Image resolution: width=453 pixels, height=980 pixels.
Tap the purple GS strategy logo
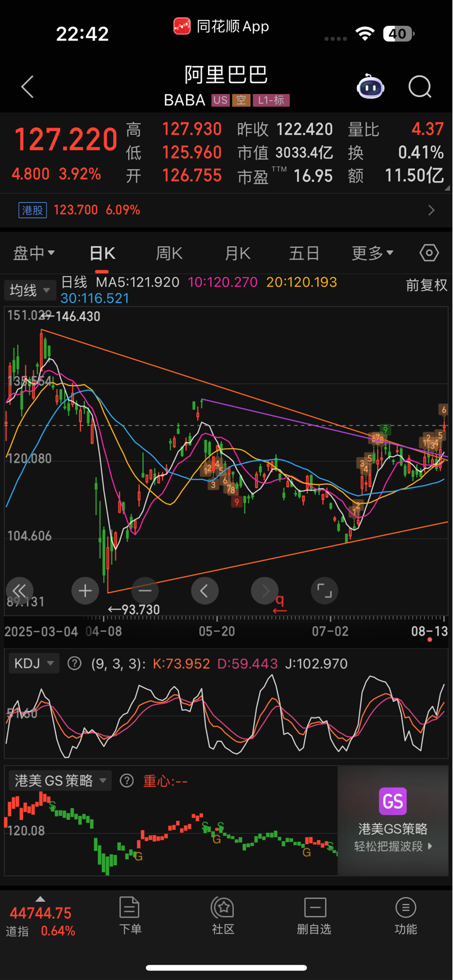pyautogui.click(x=393, y=801)
